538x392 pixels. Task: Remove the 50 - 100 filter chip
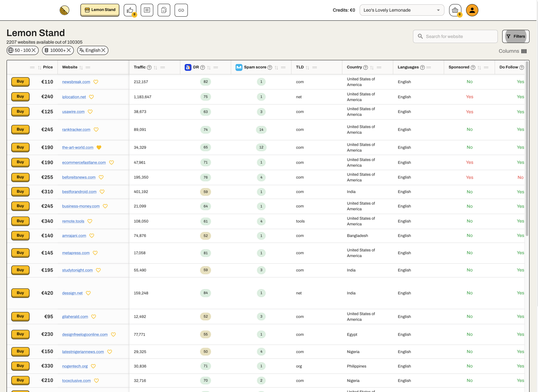(x=34, y=50)
